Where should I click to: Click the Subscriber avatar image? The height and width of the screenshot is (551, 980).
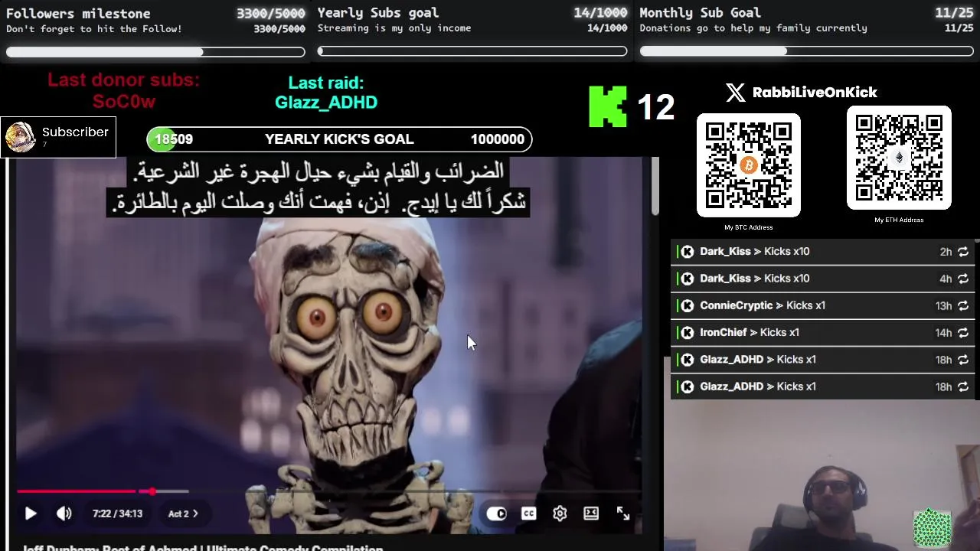(20, 137)
